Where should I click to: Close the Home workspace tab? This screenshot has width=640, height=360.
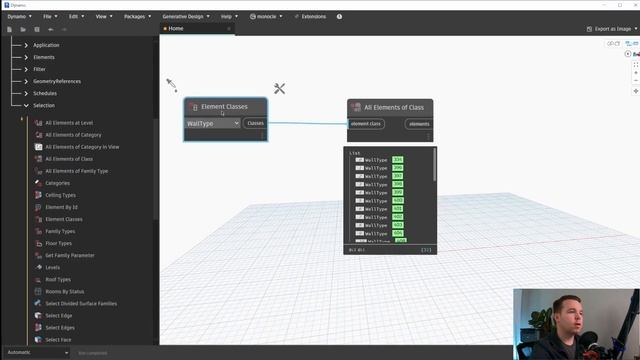(x=229, y=29)
